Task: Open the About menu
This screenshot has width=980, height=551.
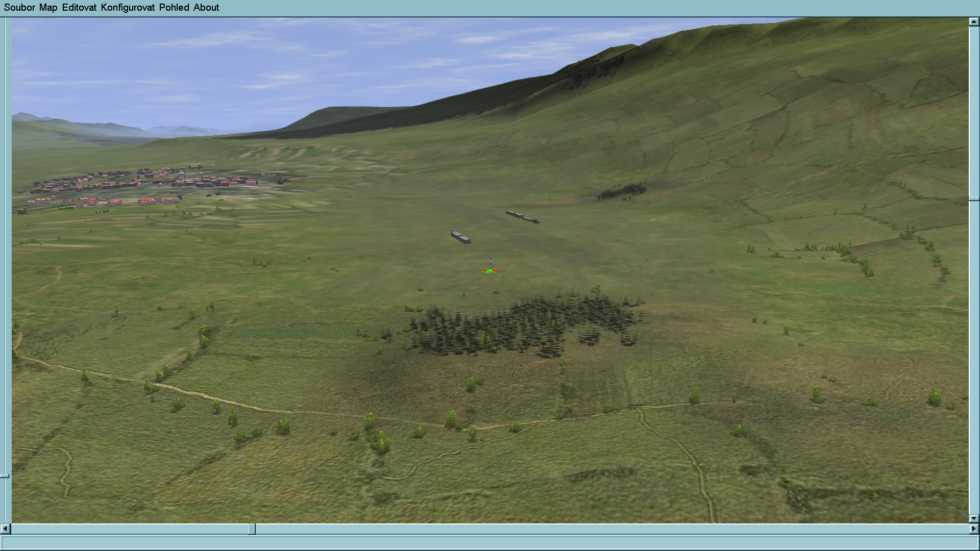Action: coord(206,8)
